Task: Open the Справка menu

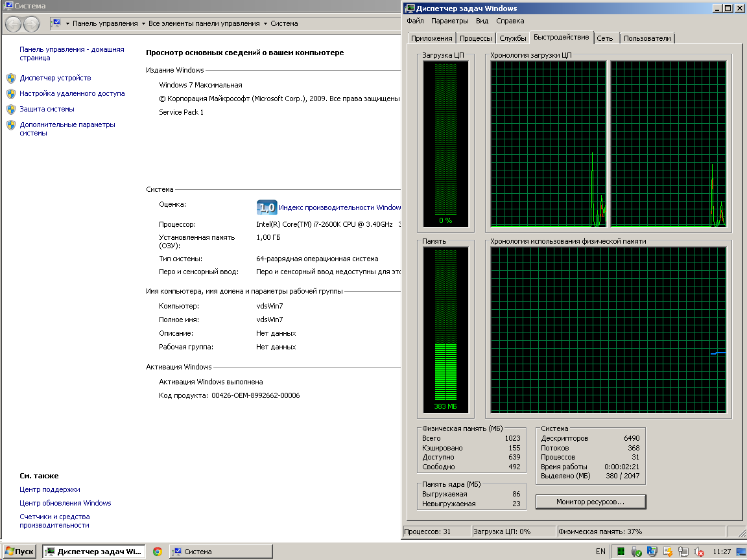Action: click(x=510, y=21)
